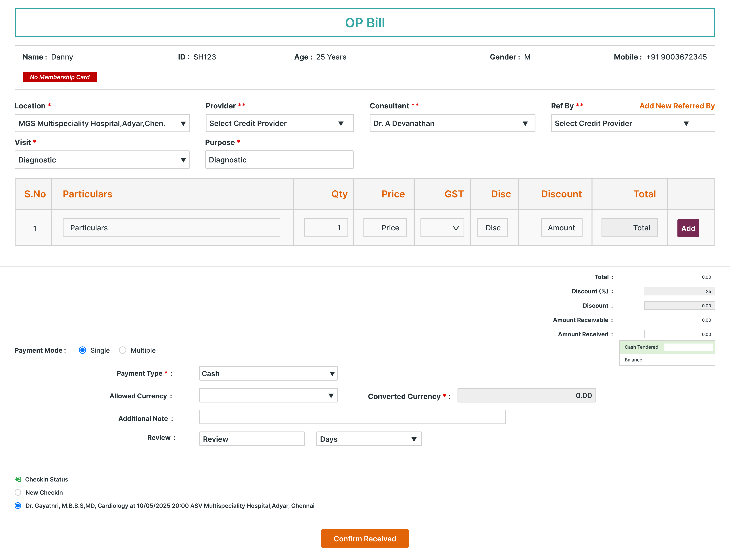Click the No Membership Card badge

tap(60, 77)
